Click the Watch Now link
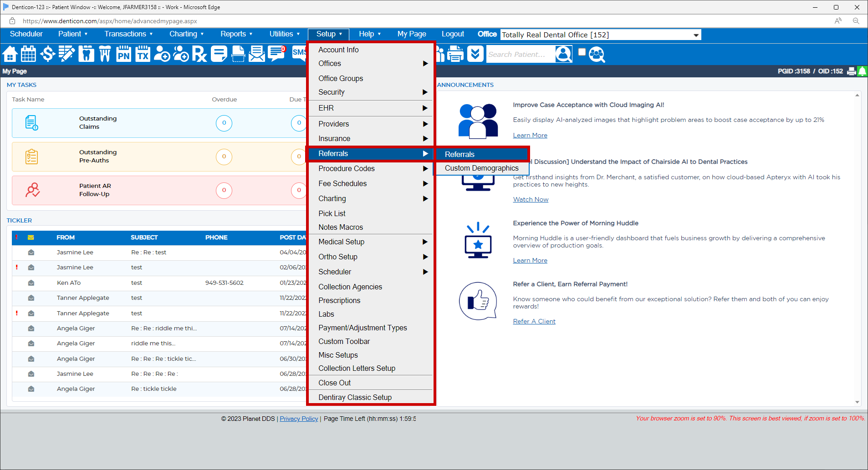The width and height of the screenshot is (868, 470). pyautogui.click(x=531, y=200)
